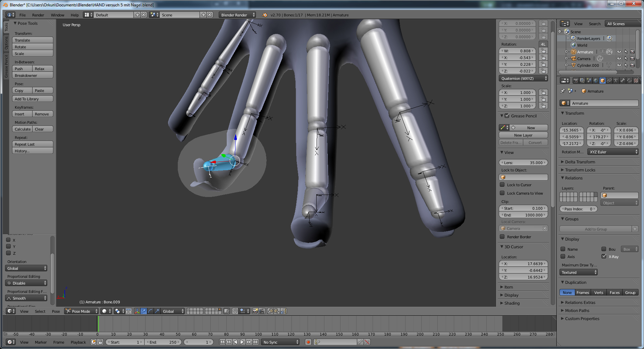This screenshot has height=349, width=644.
Task: Toggle visibility eye for Cylinder.000 in outliner
Action: coord(619,65)
